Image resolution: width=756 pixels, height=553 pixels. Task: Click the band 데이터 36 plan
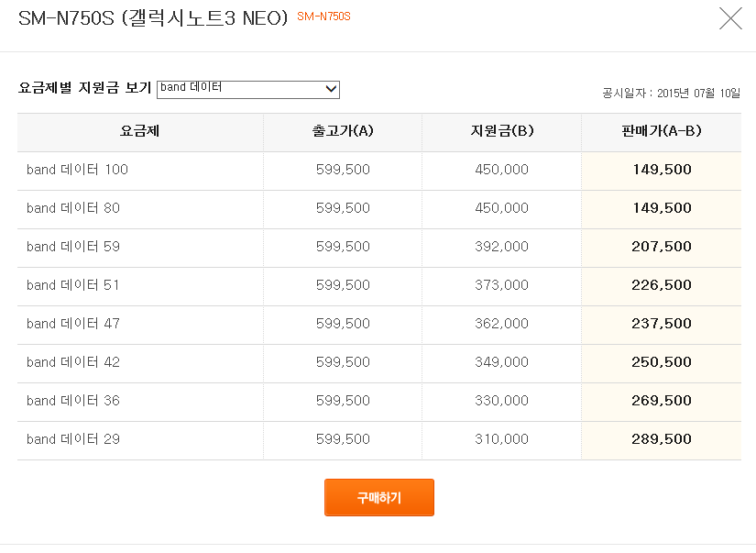click(73, 401)
